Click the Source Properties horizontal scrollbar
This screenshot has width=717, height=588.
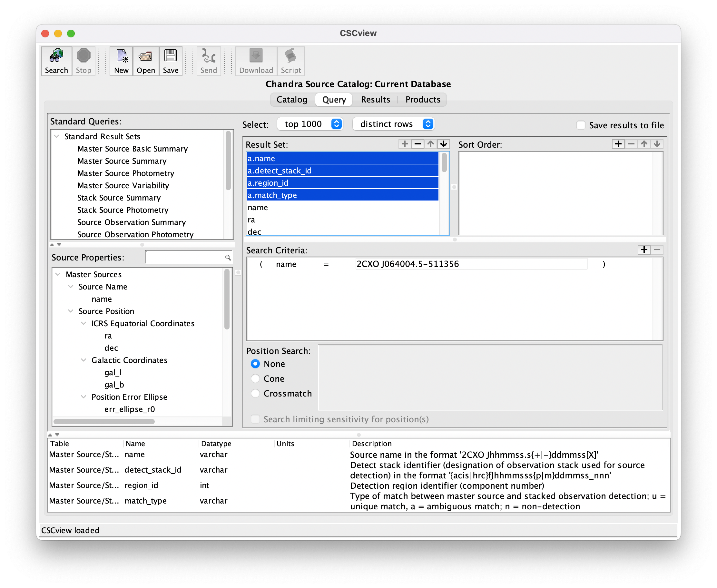click(104, 421)
